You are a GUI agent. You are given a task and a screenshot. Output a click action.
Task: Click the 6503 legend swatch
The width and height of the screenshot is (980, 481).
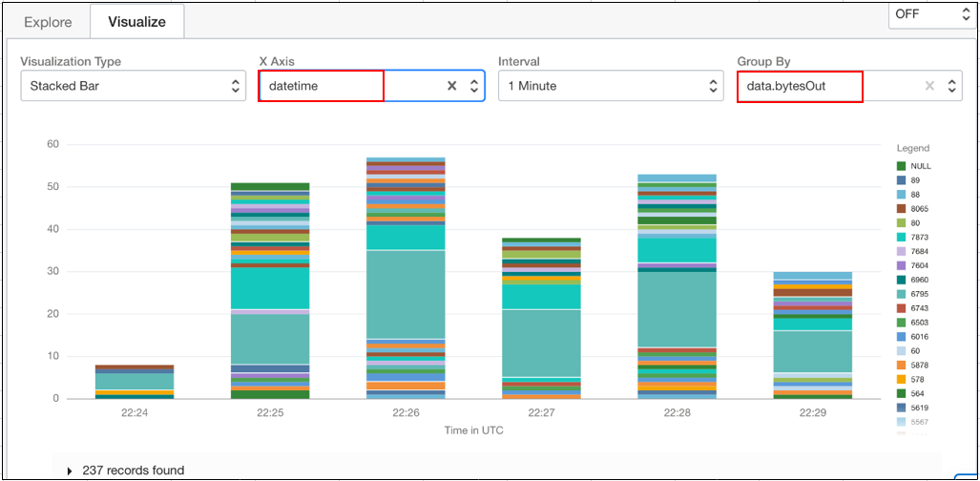tap(901, 323)
